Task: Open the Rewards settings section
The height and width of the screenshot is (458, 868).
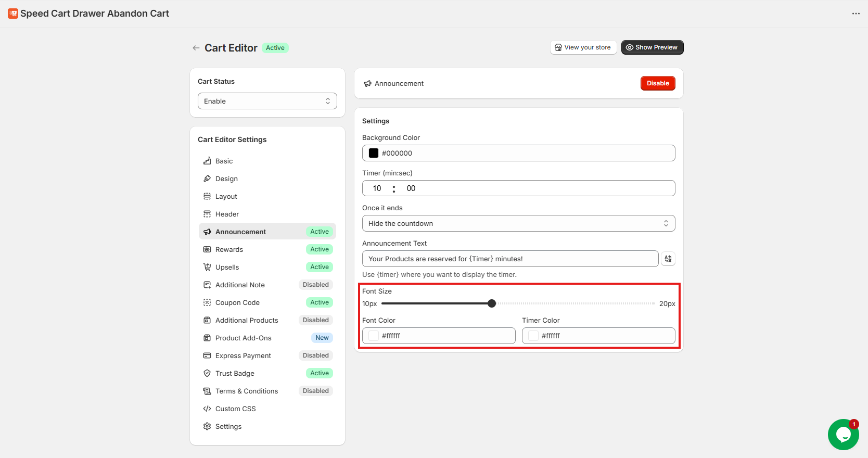Action: point(229,249)
